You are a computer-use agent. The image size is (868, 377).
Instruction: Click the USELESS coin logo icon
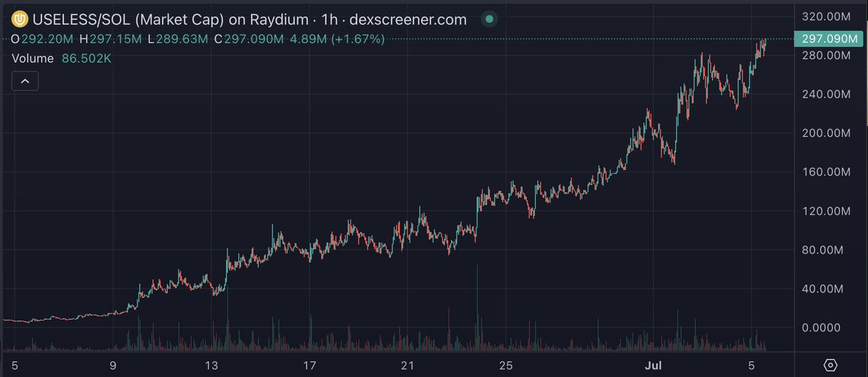20,20
